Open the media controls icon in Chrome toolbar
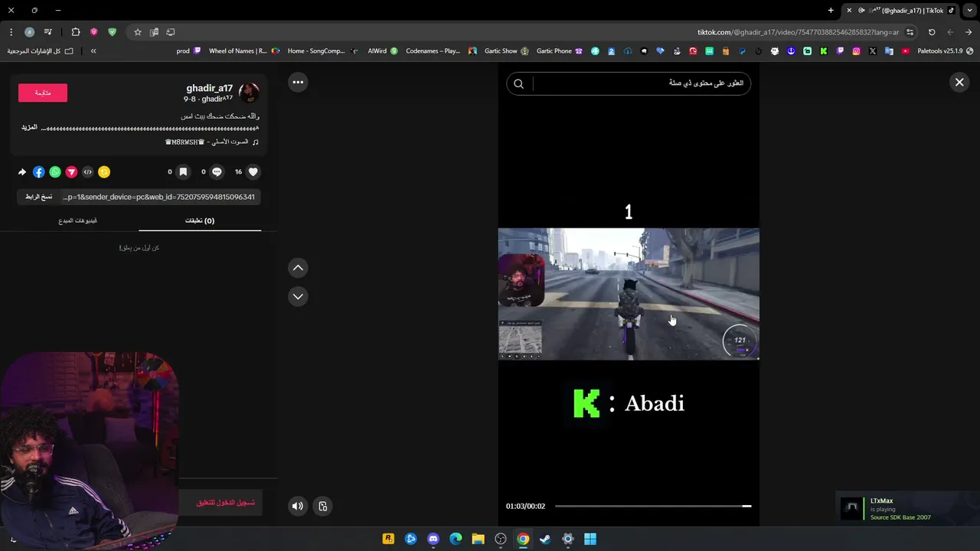This screenshot has height=551, width=980. click(x=48, y=32)
